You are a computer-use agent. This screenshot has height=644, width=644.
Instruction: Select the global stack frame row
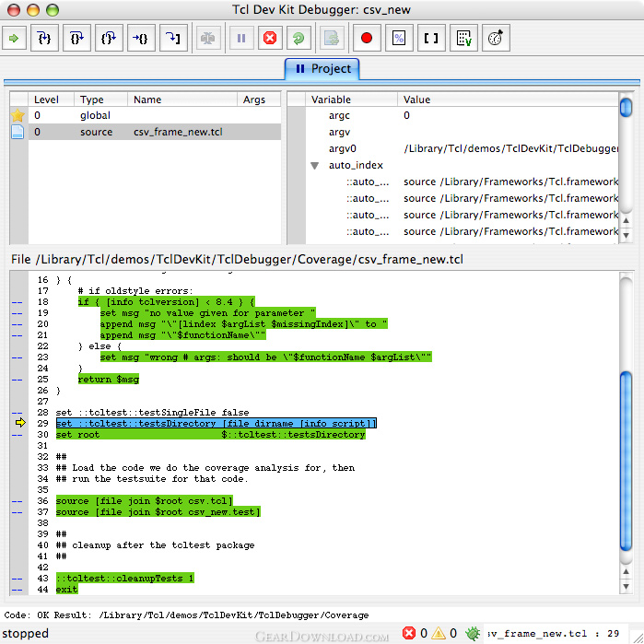coord(155,115)
